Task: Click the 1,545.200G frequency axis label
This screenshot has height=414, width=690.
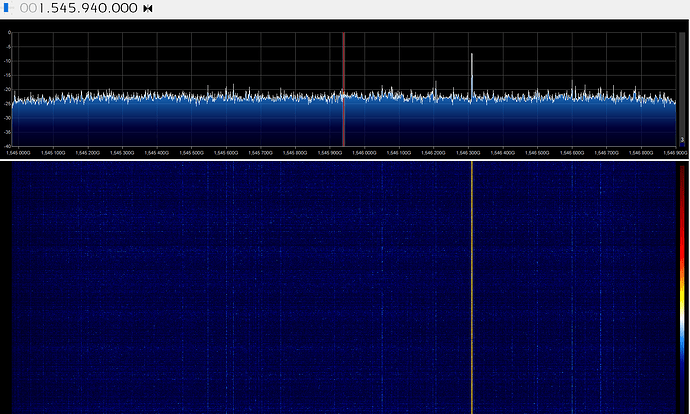Action: pyautogui.click(x=87, y=153)
